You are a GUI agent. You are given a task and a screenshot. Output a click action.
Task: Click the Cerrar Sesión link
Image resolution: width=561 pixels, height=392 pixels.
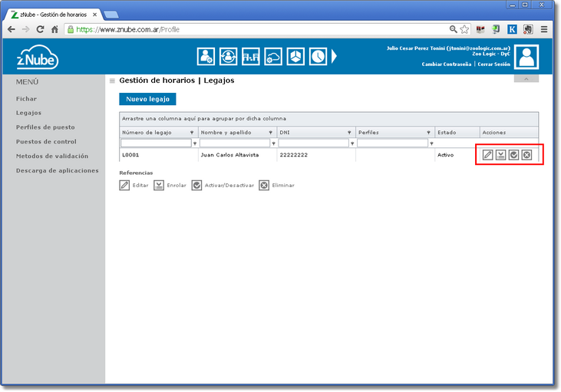click(493, 64)
